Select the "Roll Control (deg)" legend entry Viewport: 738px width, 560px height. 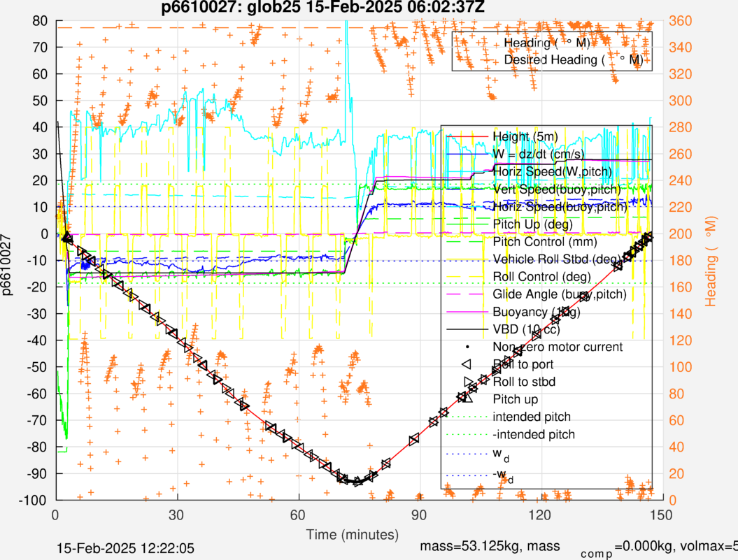pos(541,277)
